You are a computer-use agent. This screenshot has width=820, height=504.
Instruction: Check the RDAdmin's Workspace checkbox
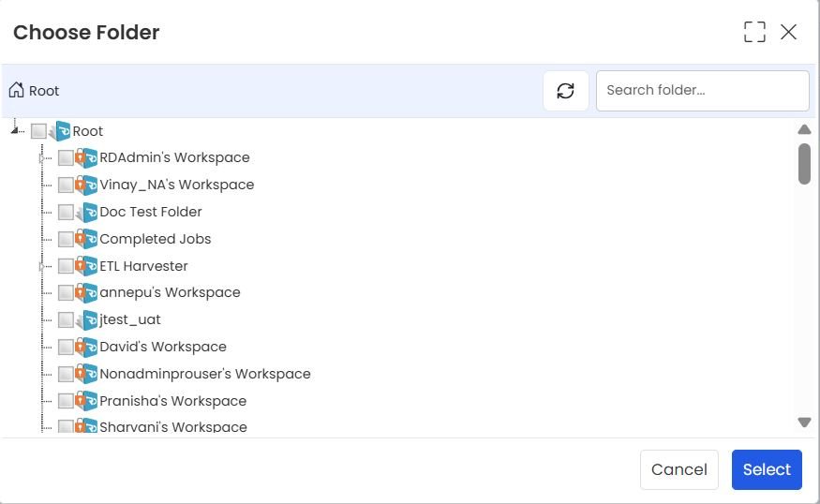(66, 157)
